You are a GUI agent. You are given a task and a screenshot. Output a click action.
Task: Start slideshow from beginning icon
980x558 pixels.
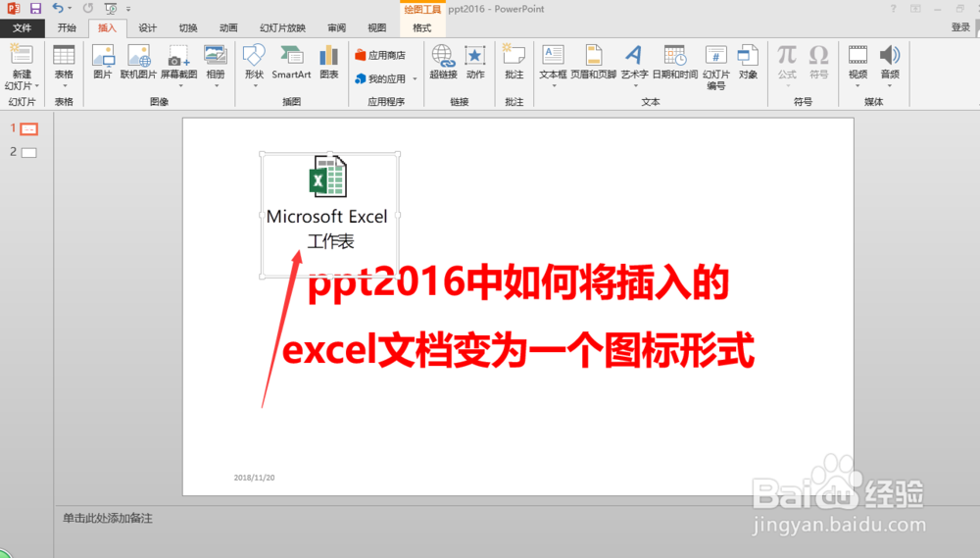tap(111, 8)
